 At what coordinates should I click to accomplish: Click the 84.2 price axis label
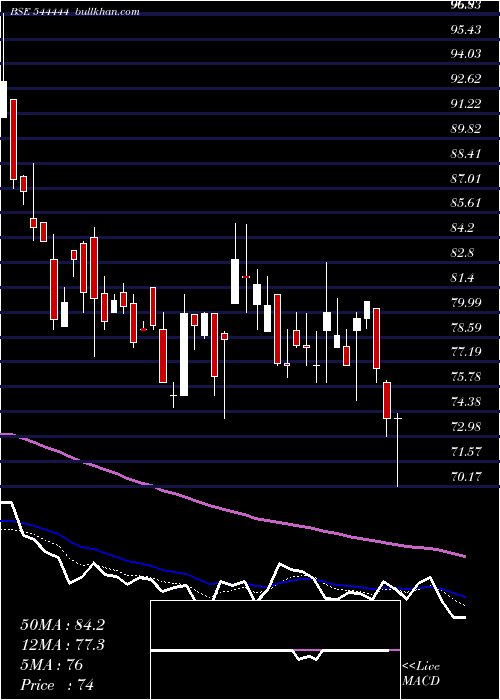tap(463, 228)
